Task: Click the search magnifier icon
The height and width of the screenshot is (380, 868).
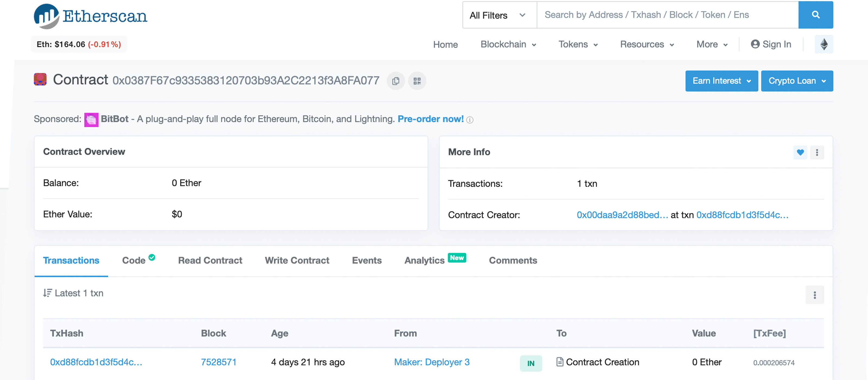Action: [x=815, y=15]
